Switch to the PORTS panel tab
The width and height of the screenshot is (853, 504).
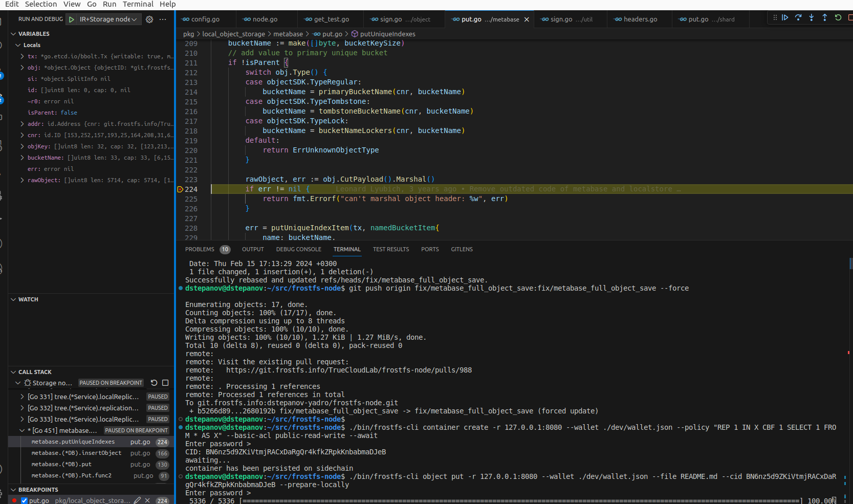click(x=430, y=249)
